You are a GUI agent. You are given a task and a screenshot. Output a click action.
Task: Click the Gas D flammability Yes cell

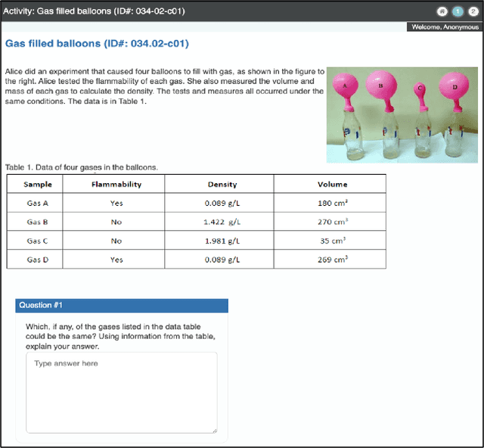coord(113,260)
